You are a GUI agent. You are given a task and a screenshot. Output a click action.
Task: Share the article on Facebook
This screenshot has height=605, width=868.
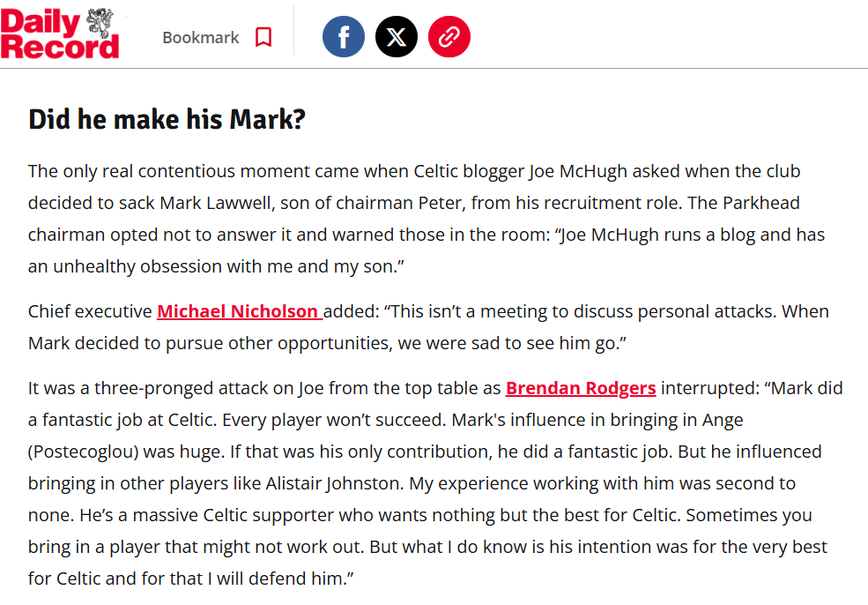[343, 37]
